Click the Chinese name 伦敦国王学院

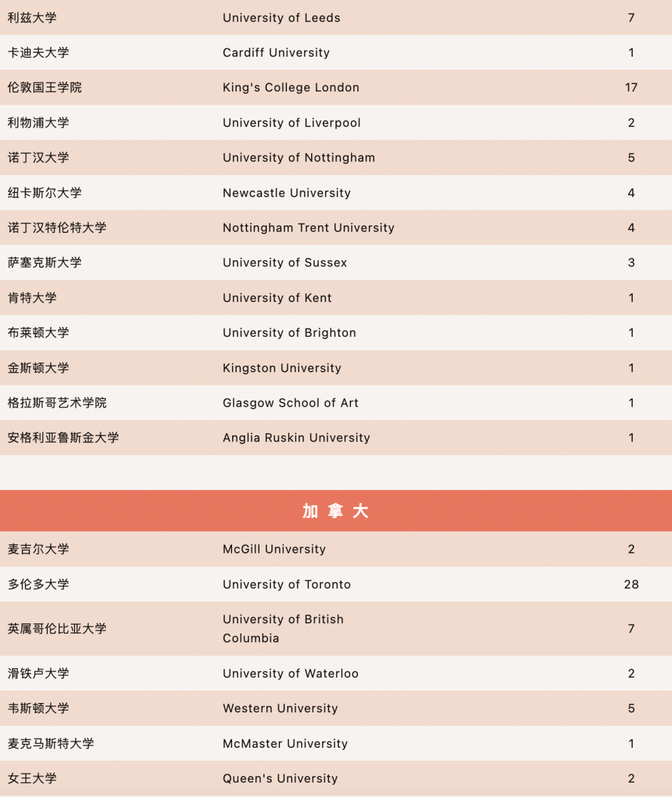click(x=44, y=87)
